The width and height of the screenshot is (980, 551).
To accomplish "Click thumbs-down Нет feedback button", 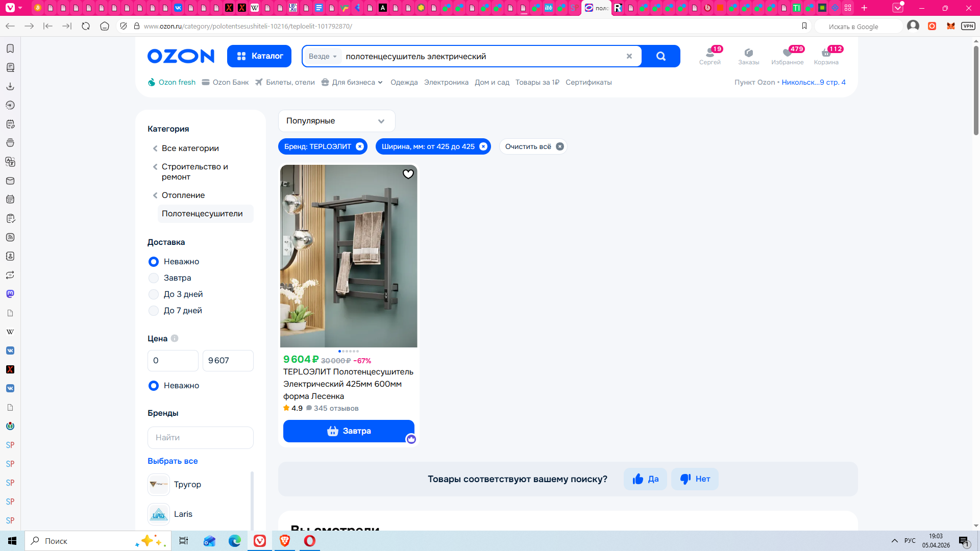I will 695,479.
